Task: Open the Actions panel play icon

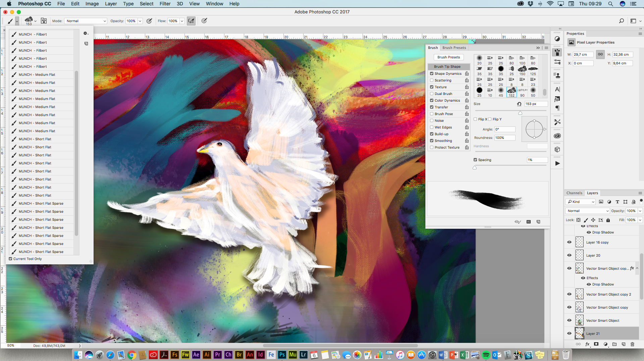Action: click(557, 163)
